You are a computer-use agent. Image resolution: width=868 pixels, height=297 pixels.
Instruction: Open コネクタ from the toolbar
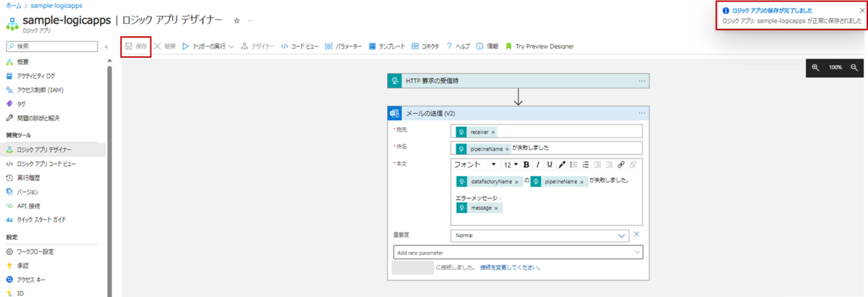(x=425, y=46)
